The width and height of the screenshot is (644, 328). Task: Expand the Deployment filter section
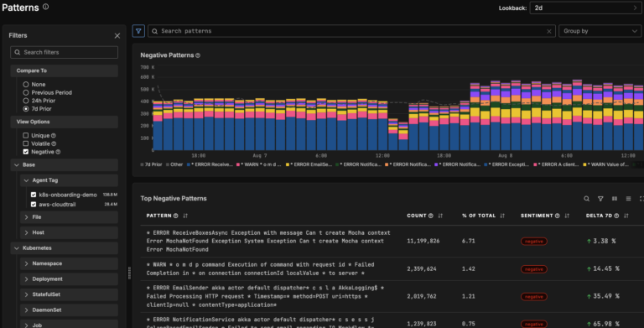[69, 279]
